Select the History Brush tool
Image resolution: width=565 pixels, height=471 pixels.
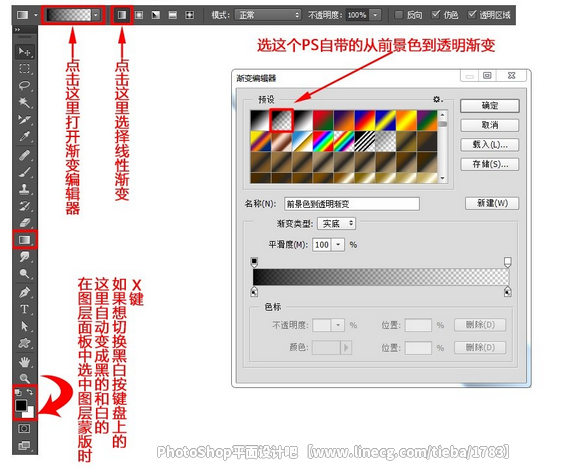(25, 206)
